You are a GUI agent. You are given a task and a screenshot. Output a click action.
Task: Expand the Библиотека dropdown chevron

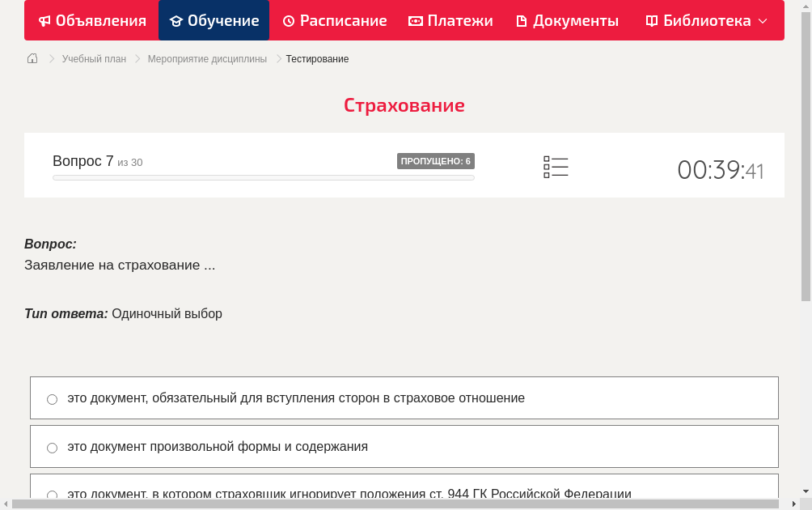tap(762, 22)
